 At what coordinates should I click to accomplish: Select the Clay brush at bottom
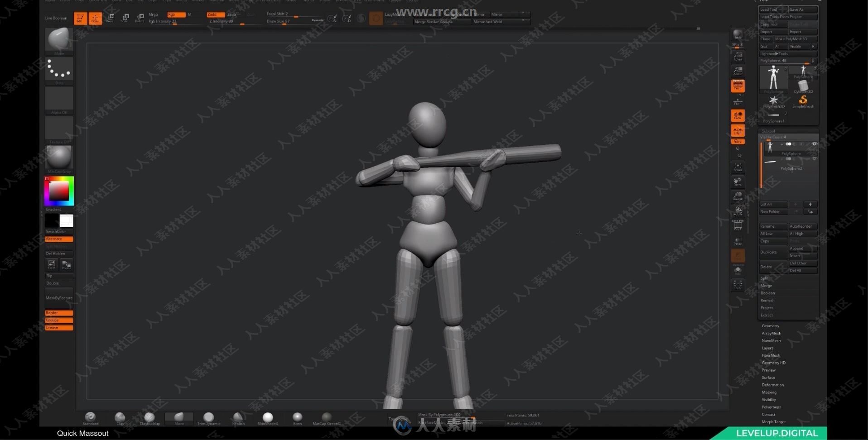(120, 418)
